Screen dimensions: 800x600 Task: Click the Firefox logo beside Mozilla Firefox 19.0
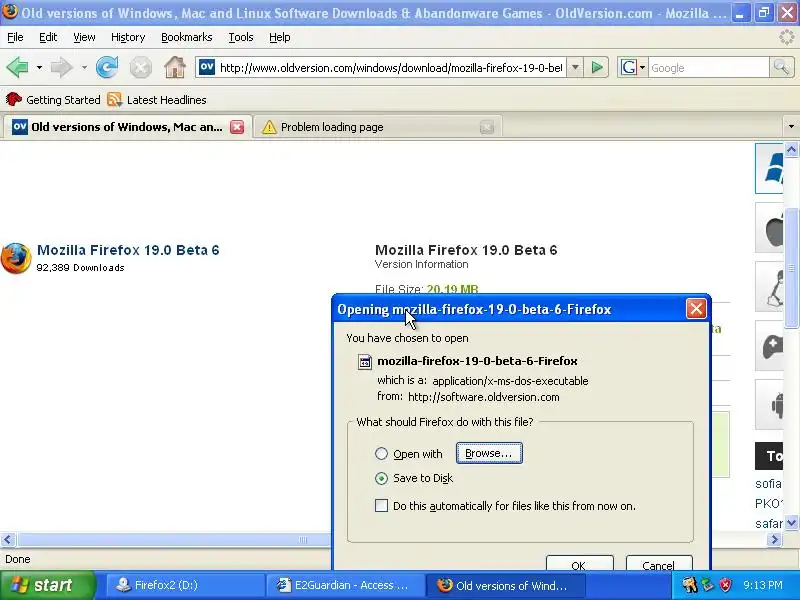[x=16, y=258]
